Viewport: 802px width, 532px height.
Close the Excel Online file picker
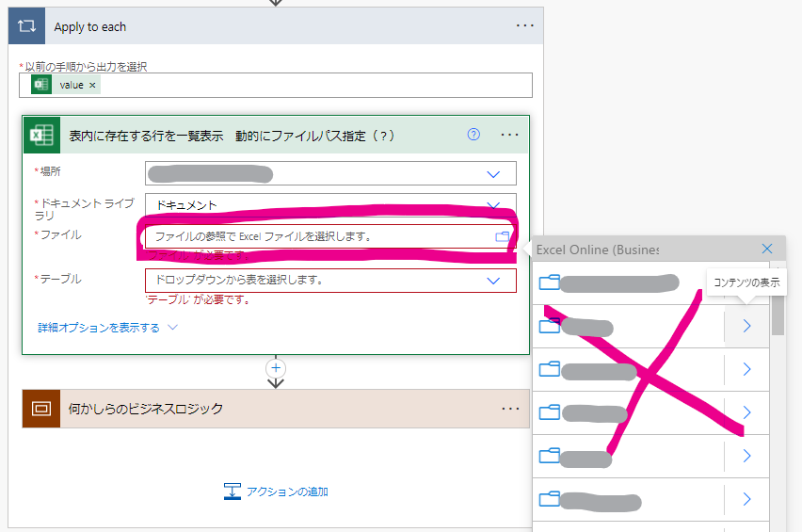click(x=767, y=249)
